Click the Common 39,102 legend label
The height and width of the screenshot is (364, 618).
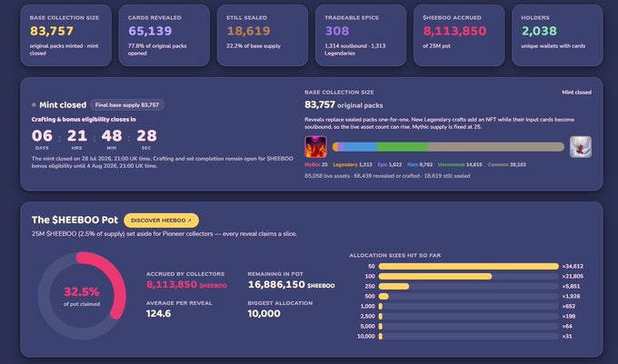pyautogui.click(x=507, y=165)
